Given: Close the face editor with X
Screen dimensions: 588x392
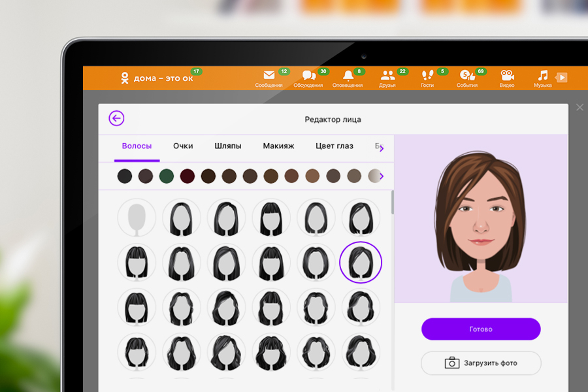Looking at the screenshot, I should [x=580, y=107].
